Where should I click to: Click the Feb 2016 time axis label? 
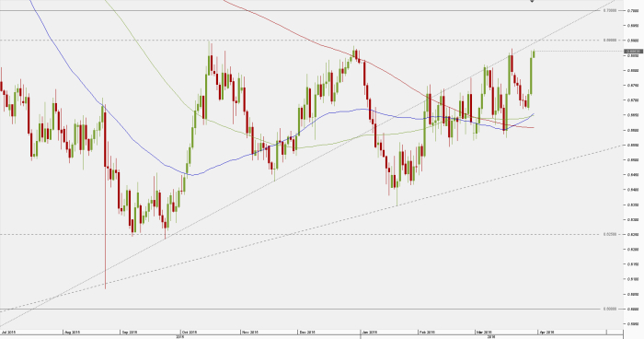click(427, 332)
